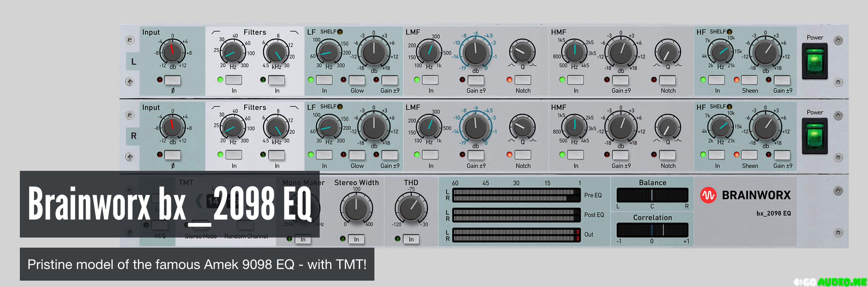The image size is (868, 287).
Task: Enable THD In button
Action: pyautogui.click(x=411, y=239)
